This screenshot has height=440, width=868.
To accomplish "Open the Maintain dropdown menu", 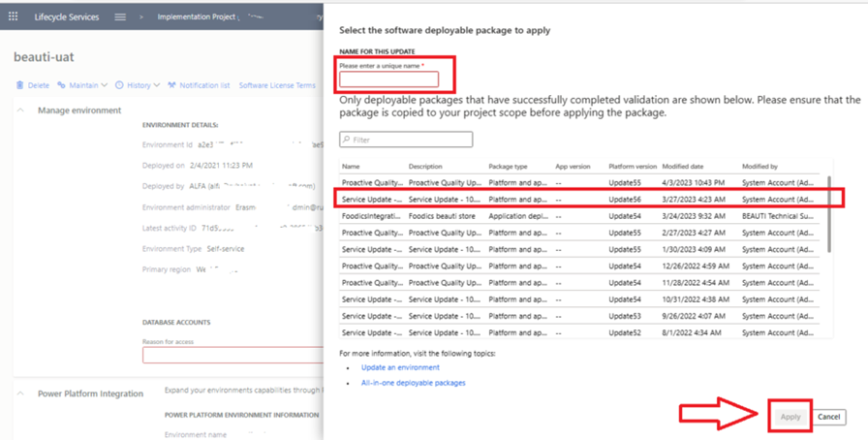I will pyautogui.click(x=82, y=85).
